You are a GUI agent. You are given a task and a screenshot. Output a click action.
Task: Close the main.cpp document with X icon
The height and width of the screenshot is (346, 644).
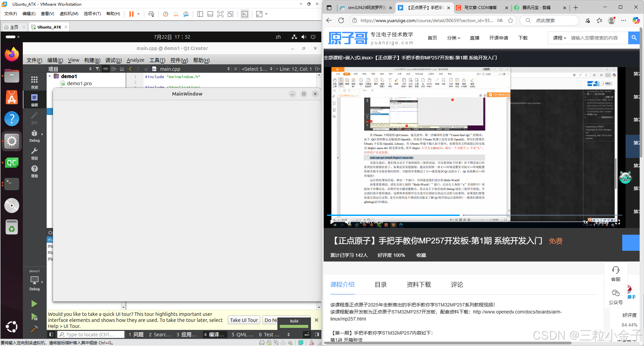[x=235, y=69]
